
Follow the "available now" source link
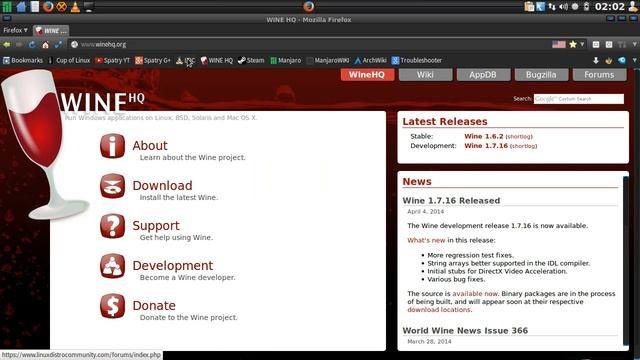pos(475,294)
